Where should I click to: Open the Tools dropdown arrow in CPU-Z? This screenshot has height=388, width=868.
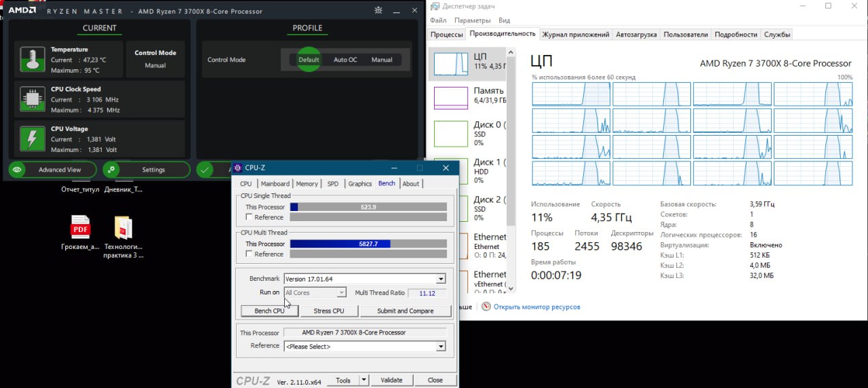(x=363, y=380)
